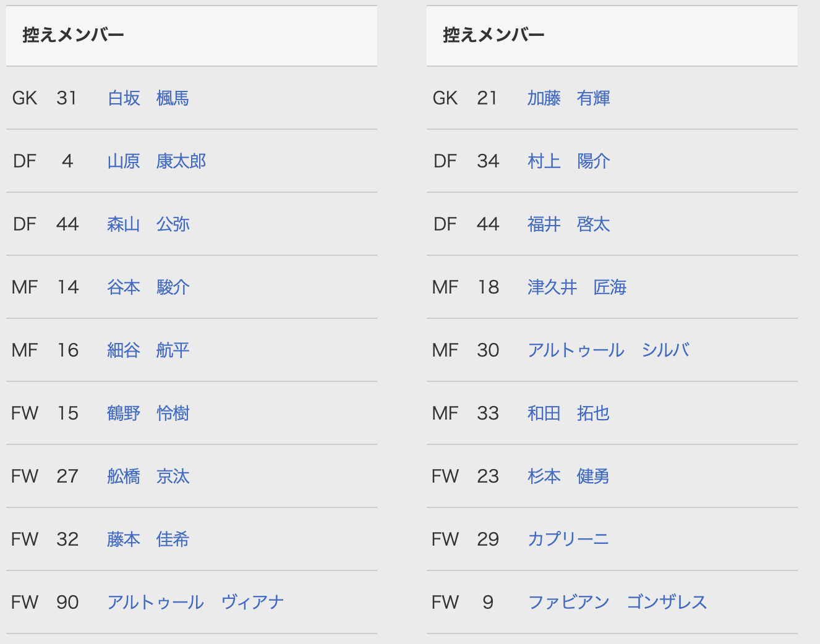This screenshot has height=644, width=820.
Task: Click 細谷 航平 link
Action: (x=148, y=350)
